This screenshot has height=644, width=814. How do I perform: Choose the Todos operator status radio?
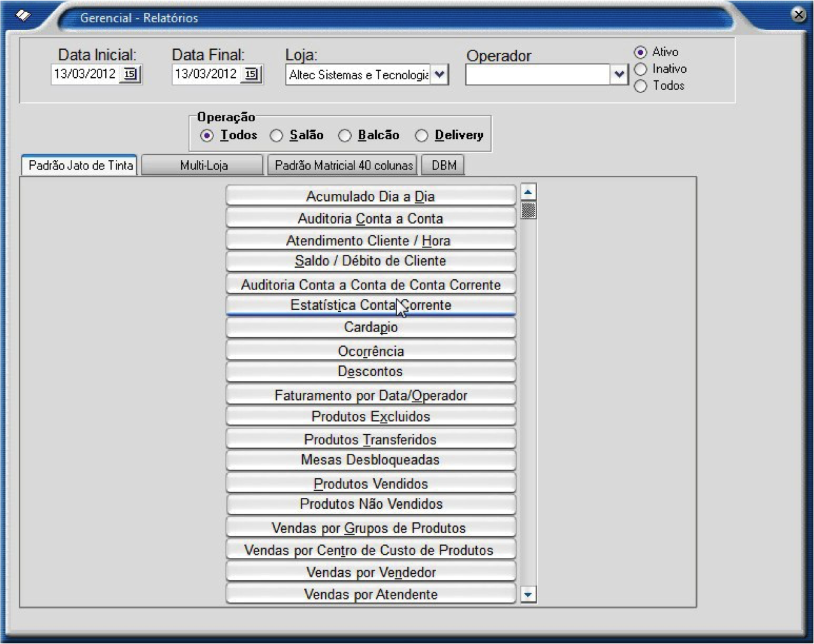point(641,85)
